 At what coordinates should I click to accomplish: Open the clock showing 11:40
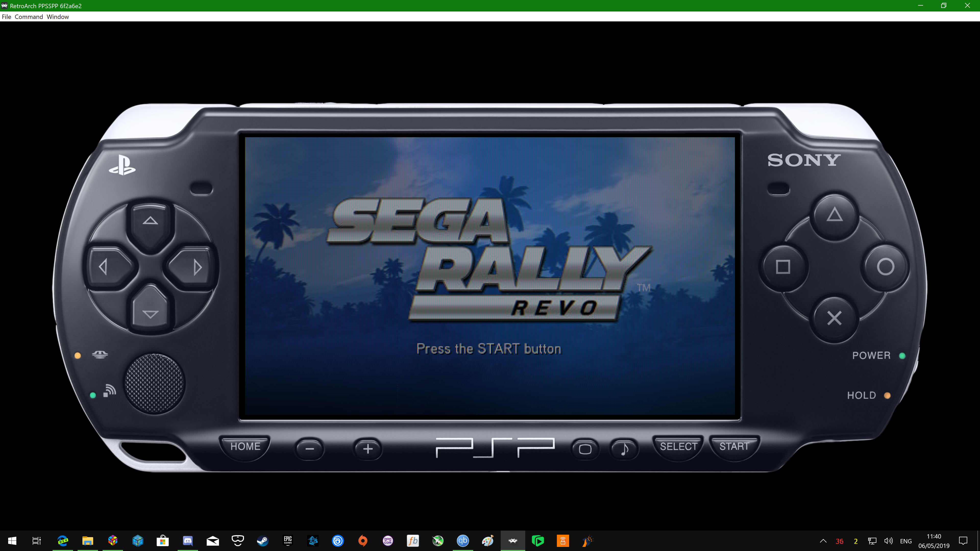point(934,541)
